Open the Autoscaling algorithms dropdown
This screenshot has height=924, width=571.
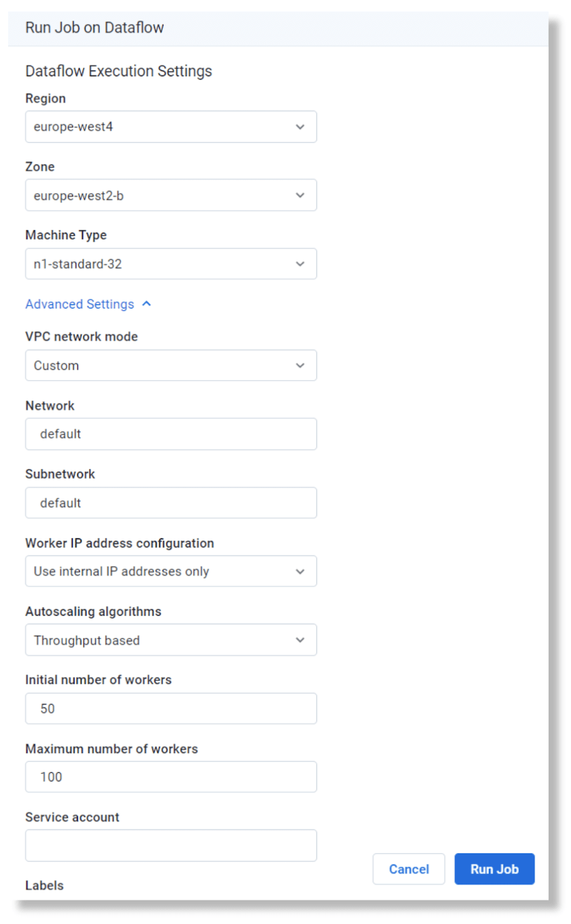tap(171, 640)
